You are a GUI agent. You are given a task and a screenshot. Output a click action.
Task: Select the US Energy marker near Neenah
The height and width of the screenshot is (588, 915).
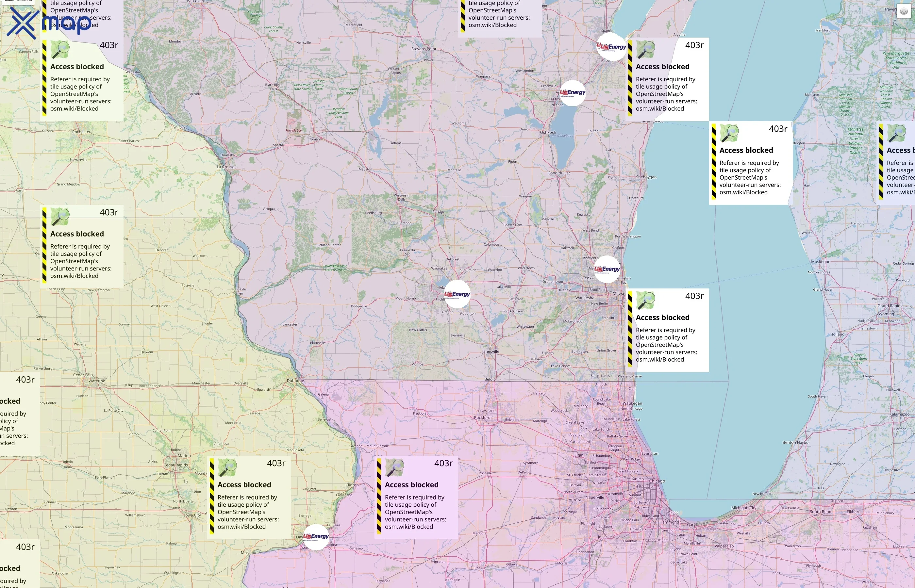point(572,93)
